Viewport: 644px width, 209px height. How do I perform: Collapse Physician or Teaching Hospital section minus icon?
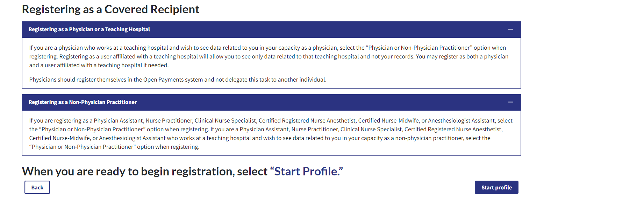pyautogui.click(x=510, y=29)
